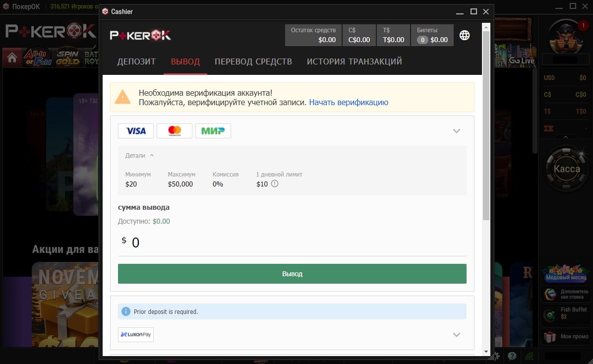
Task: Close the Cashier window
Action: pyautogui.click(x=486, y=12)
